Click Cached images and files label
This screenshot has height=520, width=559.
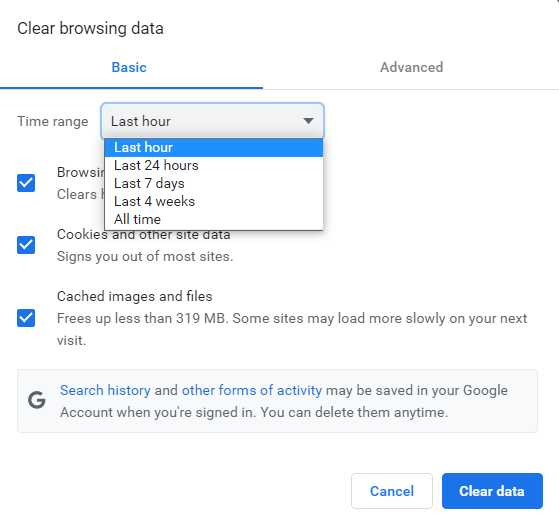coord(135,296)
